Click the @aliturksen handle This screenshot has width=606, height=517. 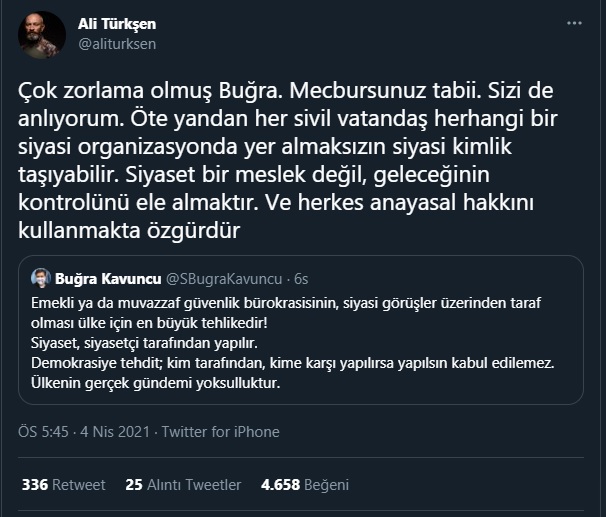(x=117, y=44)
